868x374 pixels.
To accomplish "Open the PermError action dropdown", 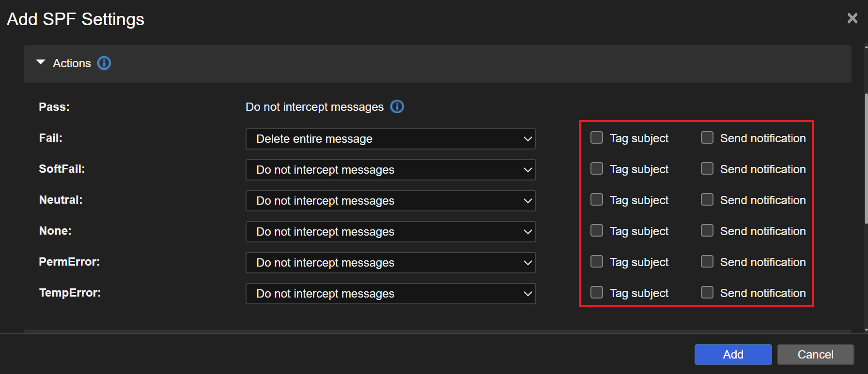I will 390,263.
